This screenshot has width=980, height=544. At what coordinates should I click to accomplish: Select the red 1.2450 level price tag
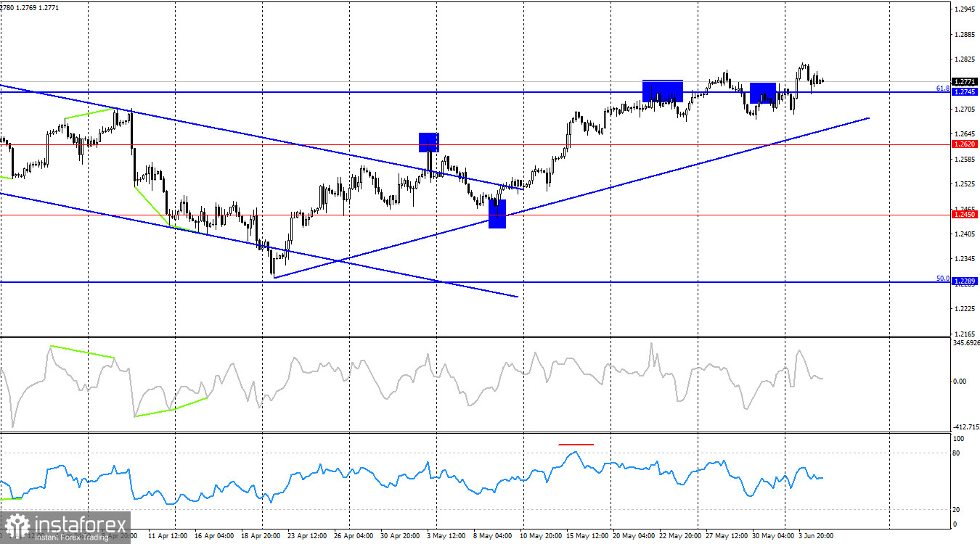pos(964,214)
